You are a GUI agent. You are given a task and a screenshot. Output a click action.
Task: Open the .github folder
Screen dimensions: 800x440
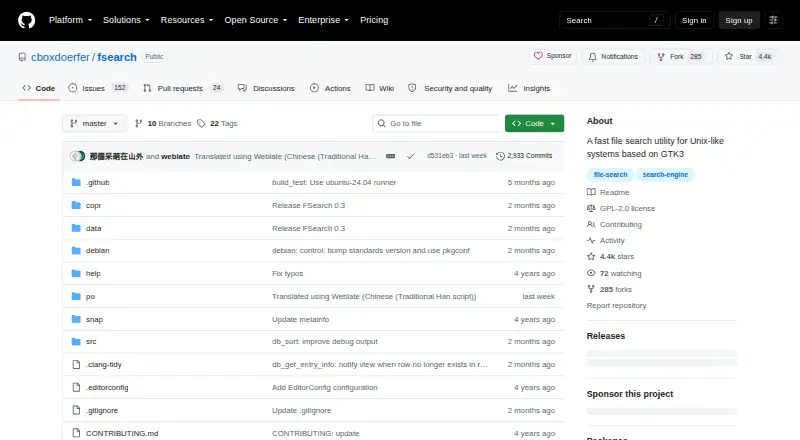97,183
